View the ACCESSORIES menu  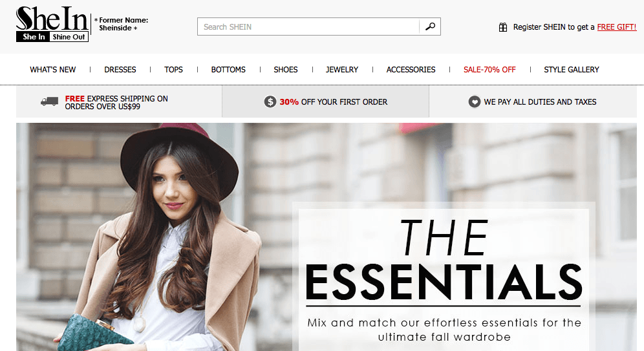tap(411, 70)
